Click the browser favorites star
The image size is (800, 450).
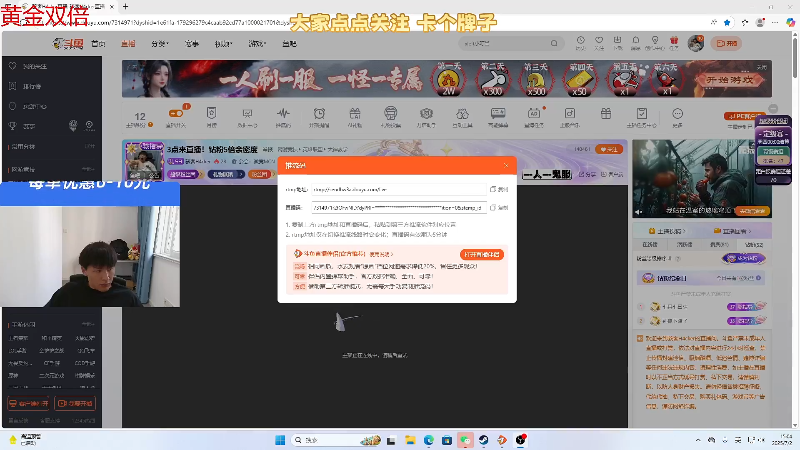[727, 22]
